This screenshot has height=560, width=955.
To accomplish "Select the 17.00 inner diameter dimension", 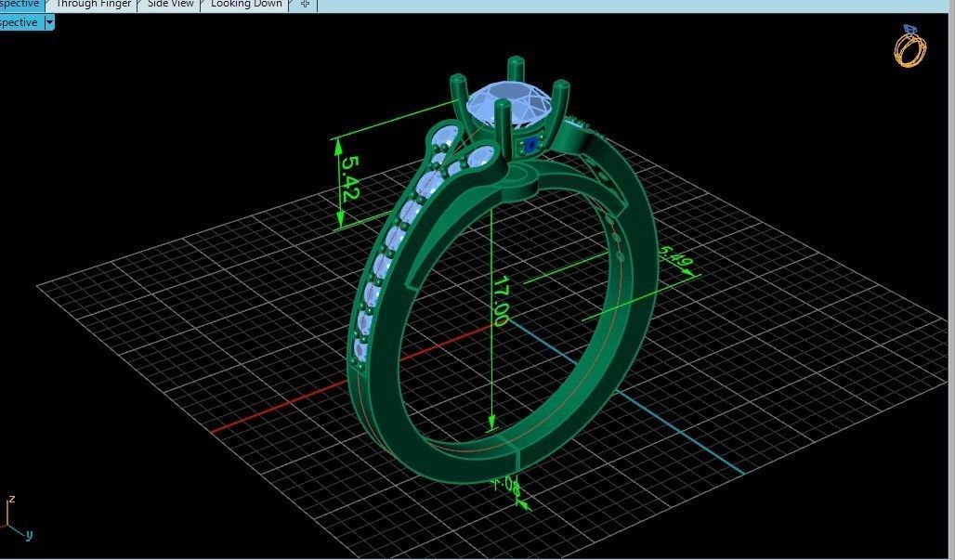I will click(502, 301).
